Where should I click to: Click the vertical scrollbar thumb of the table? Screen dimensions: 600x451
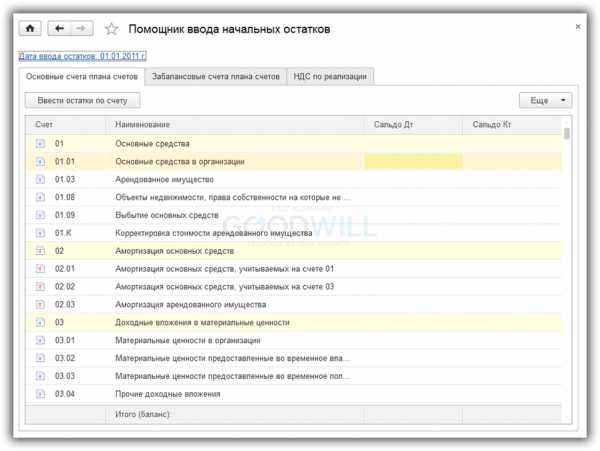[567, 134]
